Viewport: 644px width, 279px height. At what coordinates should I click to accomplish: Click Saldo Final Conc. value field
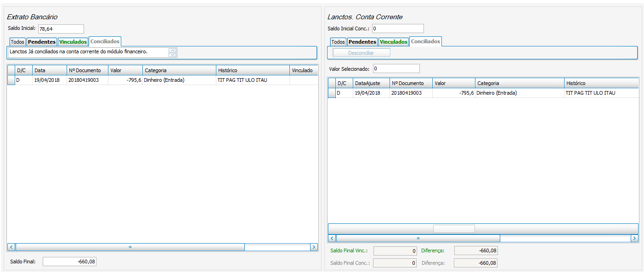pyautogui.click(x=395, y=263)
